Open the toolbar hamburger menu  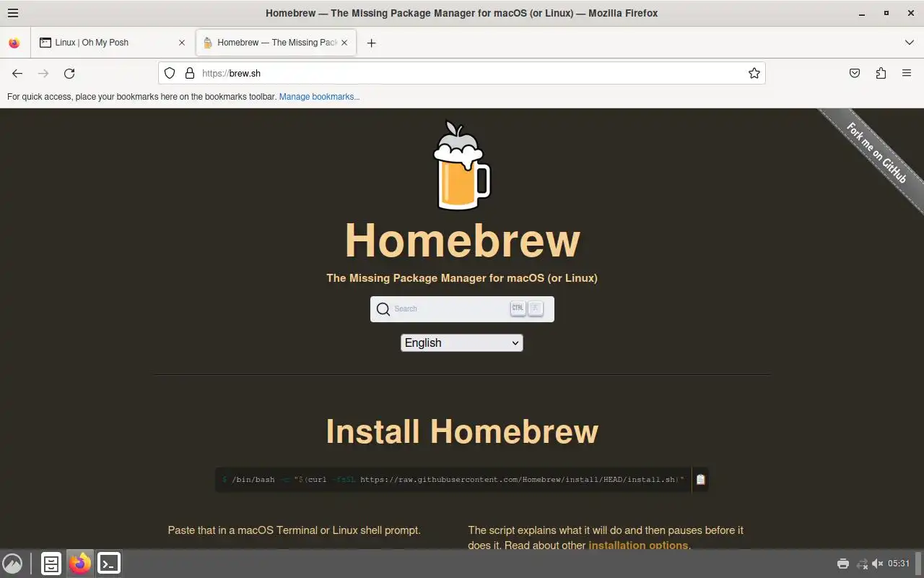[907, 73]
